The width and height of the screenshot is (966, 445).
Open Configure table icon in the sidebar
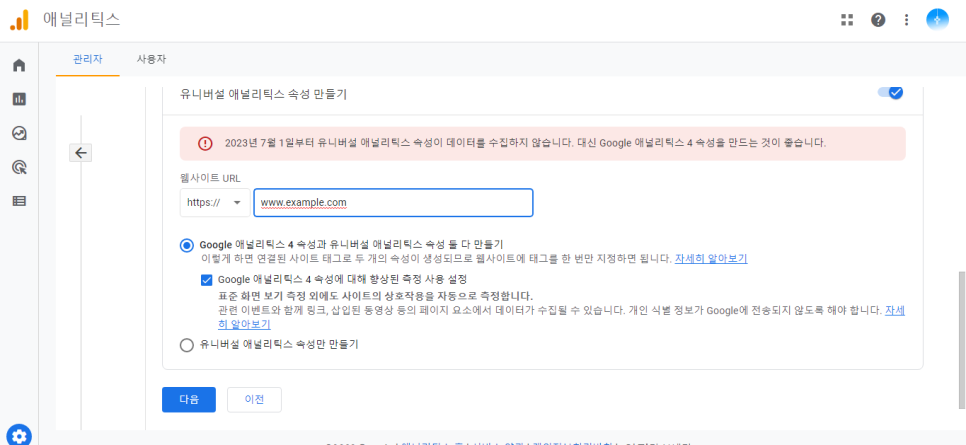coord(19,200)
